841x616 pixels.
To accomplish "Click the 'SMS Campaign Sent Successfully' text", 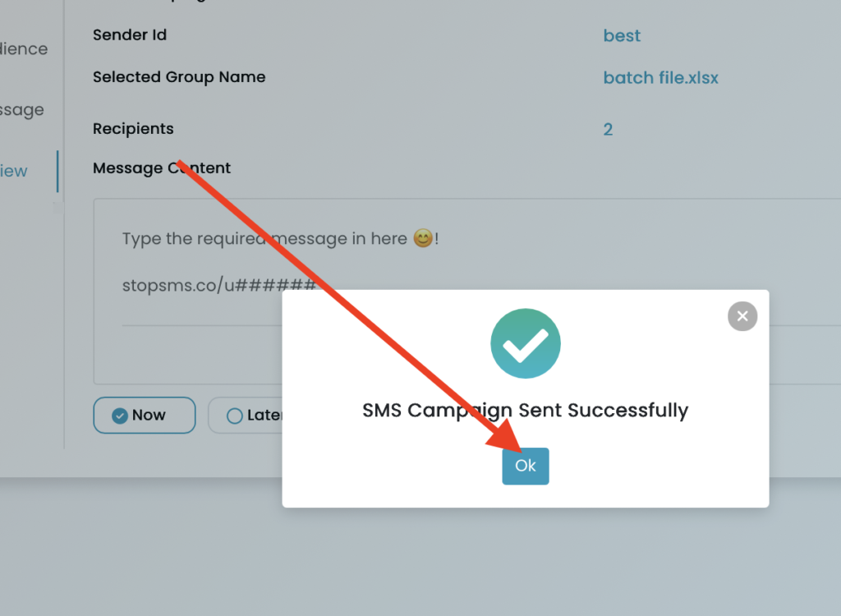I will pos(525,410).
